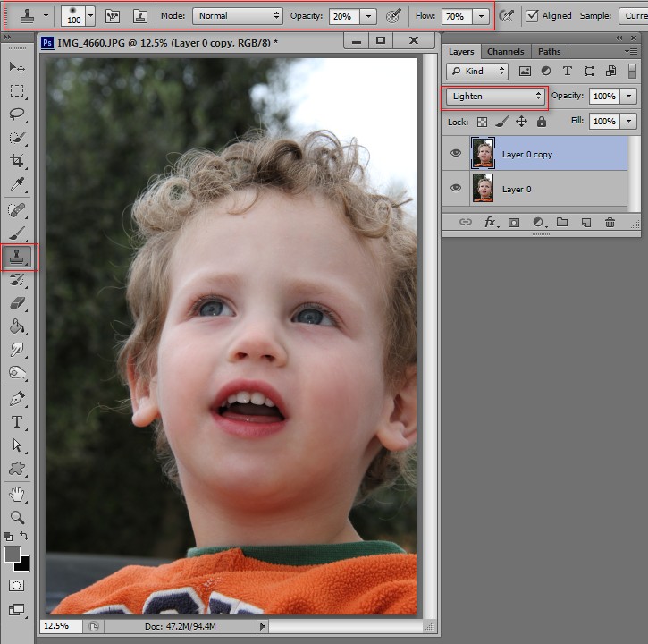This screenshot has height=644, width=648.
Task: Hide the Layer 0 copy layer
Action: (x=456, y=153)
